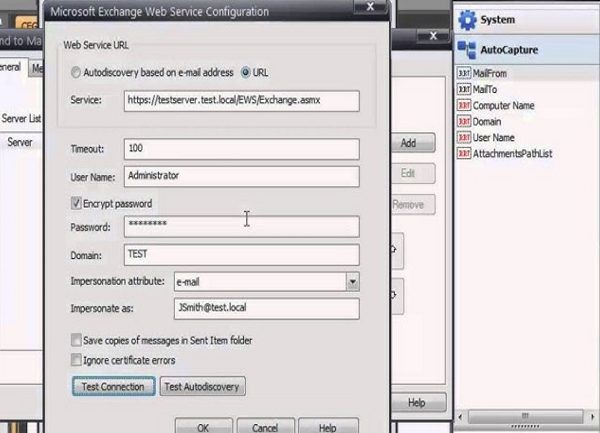Image resolution: width=600 pixels, height=433 pixels.
Task: Click the Impersonate as text field
Action: (265, 309)
